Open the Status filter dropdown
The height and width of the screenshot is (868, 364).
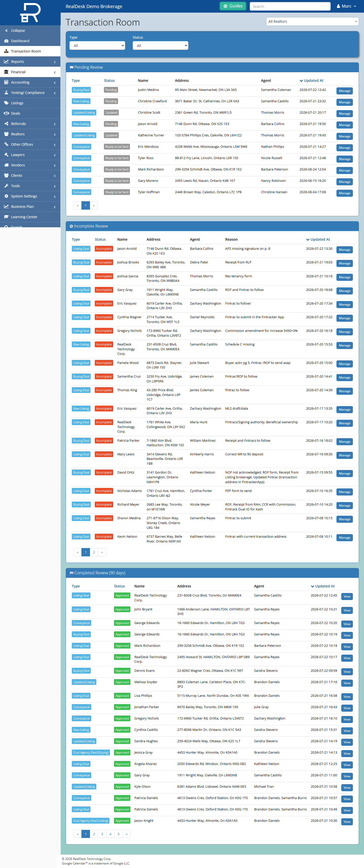coord(160,45)
